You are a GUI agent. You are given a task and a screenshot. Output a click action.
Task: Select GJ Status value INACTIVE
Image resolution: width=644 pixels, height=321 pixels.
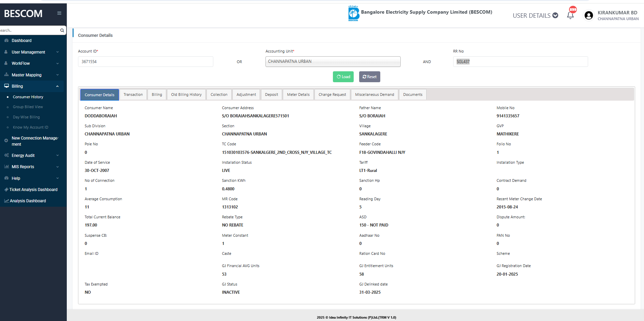click(x=231, y=292)
